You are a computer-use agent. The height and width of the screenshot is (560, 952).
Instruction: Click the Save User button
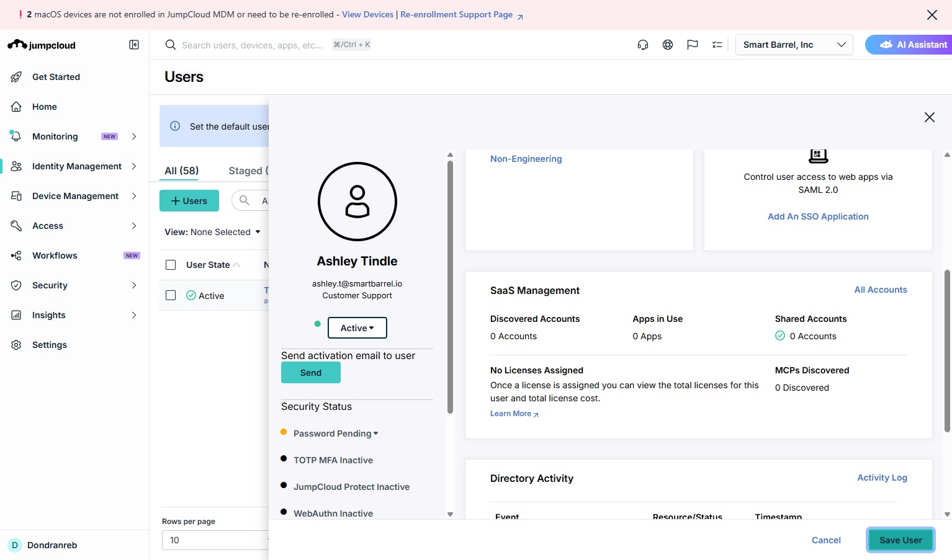click(x=900, y=540)
